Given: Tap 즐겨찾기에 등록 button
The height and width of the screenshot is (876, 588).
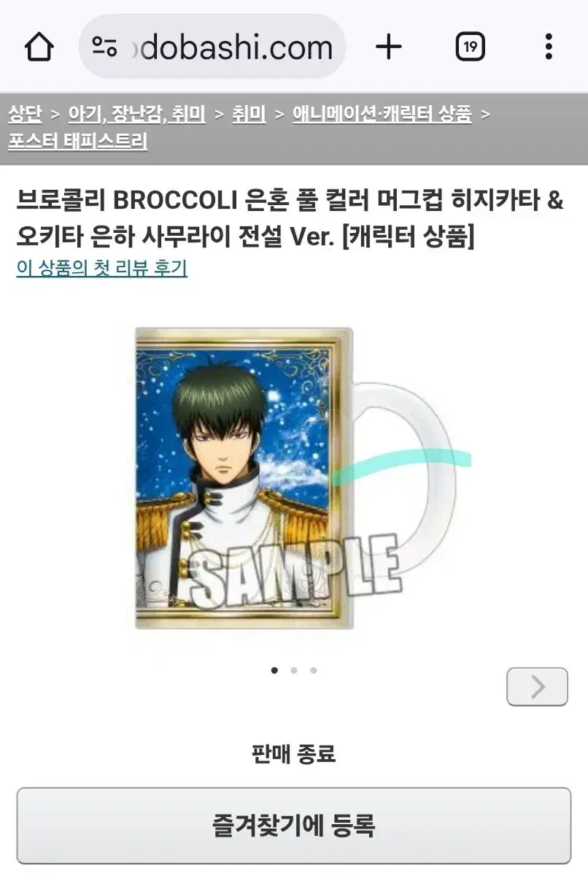Looking at the screenshot, I should [294, 826].
